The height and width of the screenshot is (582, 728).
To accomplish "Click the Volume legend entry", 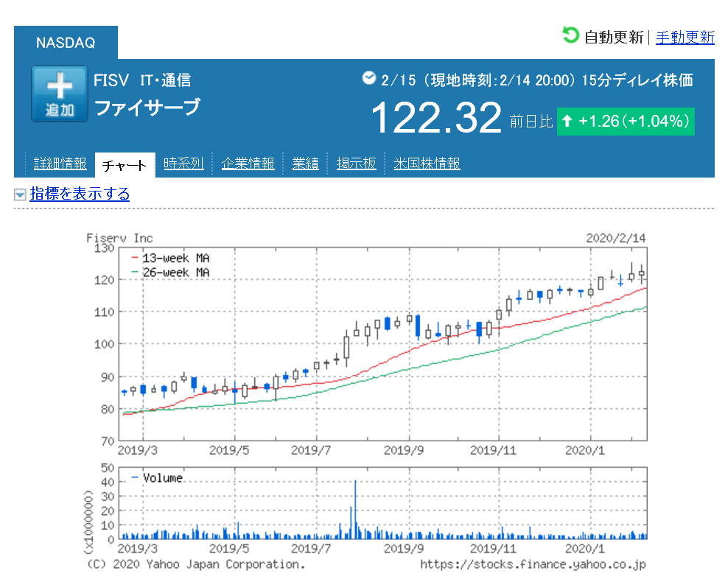I will tap(157, 477).
